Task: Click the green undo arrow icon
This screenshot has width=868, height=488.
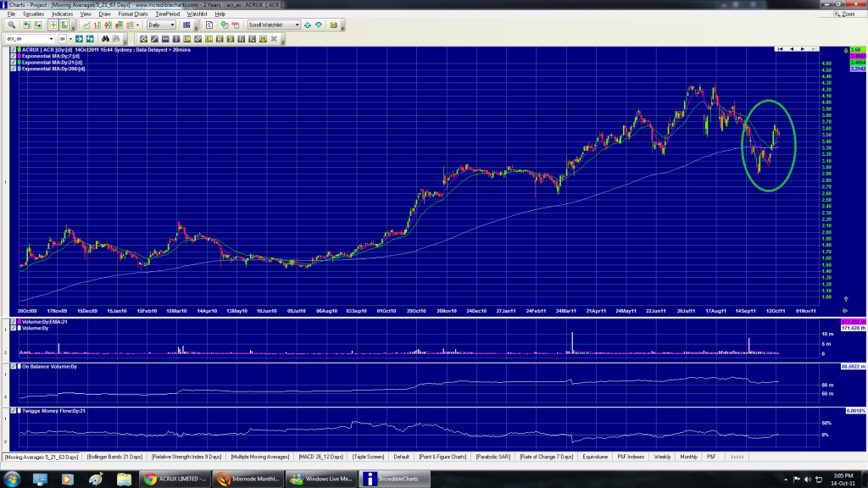Action: [26, 25]
